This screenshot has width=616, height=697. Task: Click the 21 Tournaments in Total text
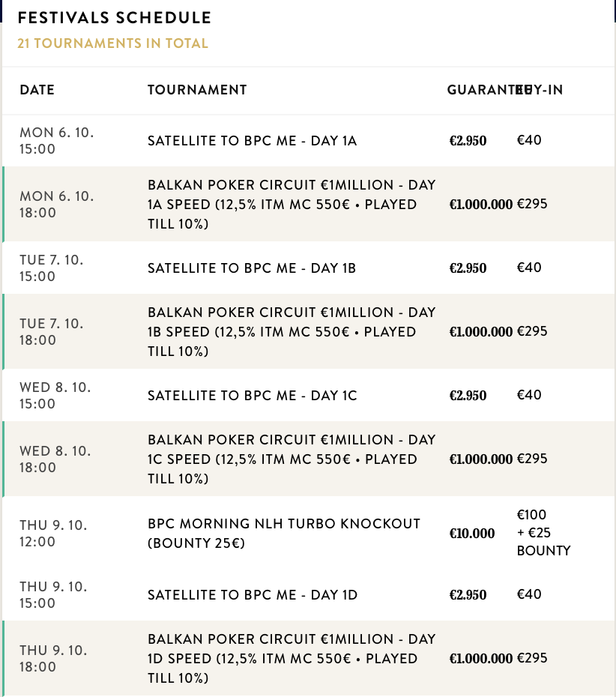tap(112, 43)
